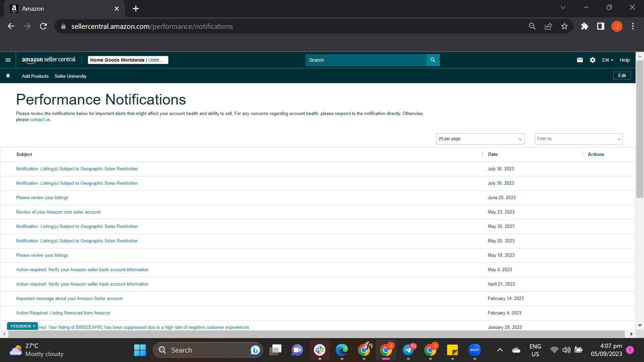Screen dimensions: 644x362
Task: Open the Filter by dropdown
Action: tap(579, 139)
